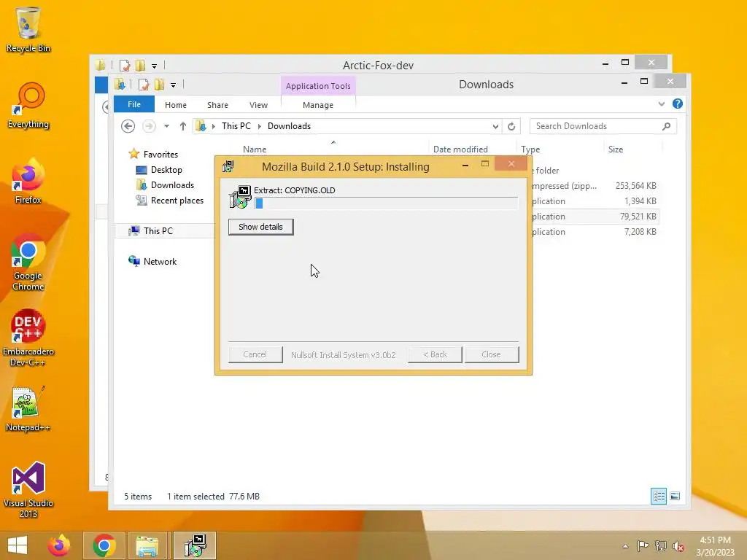The width and height of the screenshot is (747, 560).
Task: Click the Mozilla Build setup title bar icon
Action: click(228, 166)
